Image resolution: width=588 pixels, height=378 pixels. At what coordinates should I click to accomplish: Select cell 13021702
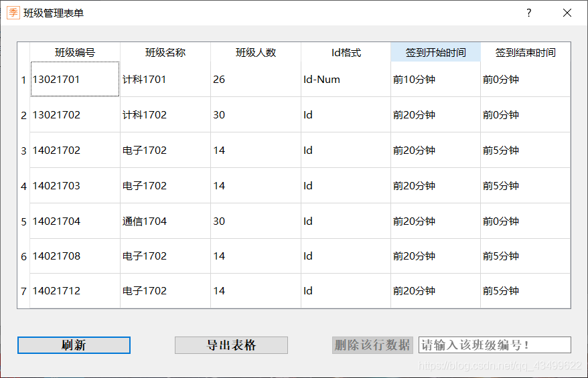(75, 114)
